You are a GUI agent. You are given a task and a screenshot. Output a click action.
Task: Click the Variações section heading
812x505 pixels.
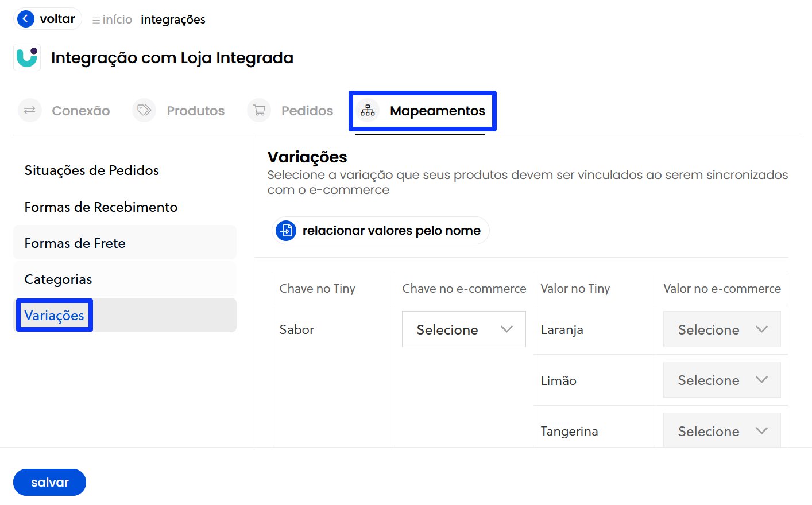(x=307, y=157)
